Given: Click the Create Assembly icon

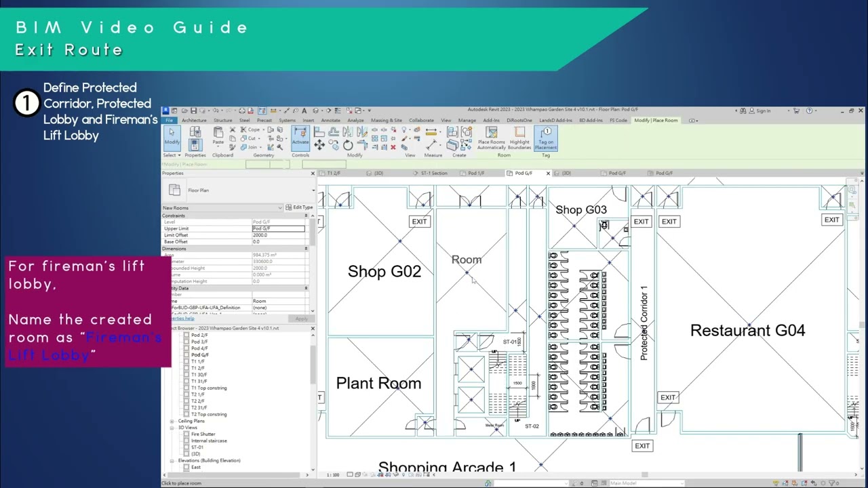Looking at the screenshot, I should pyautogui.click(x=452, y=131).
